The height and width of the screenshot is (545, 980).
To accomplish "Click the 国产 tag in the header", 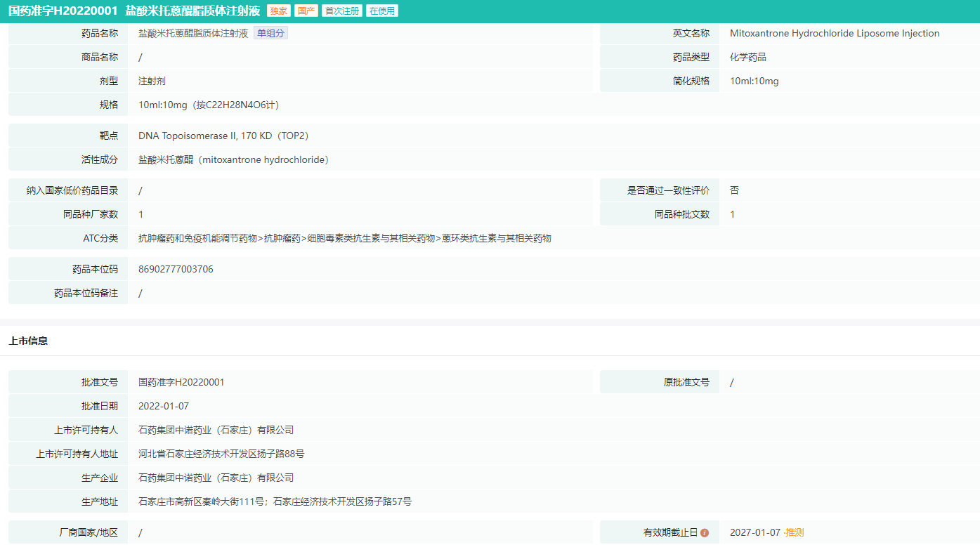I will (x=306, y=11).
